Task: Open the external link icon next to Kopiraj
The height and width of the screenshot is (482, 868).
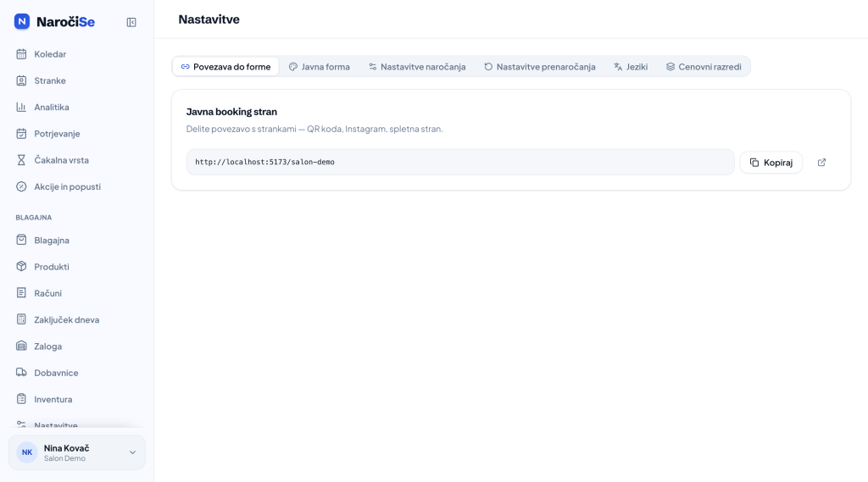Action: (x=821, y=162)
